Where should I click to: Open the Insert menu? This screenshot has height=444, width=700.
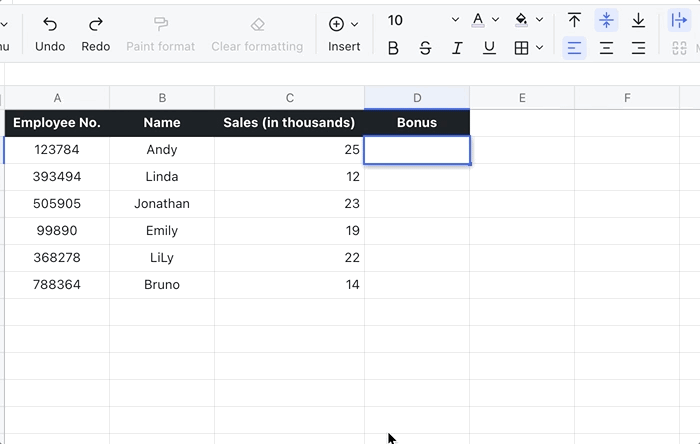[x=344, y=33]
